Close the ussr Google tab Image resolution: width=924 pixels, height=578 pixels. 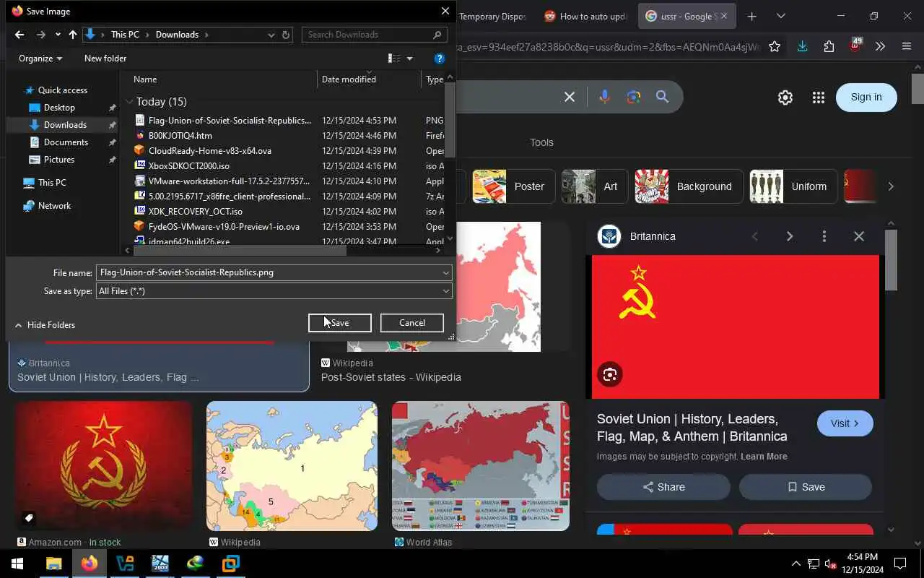point(724,16)
